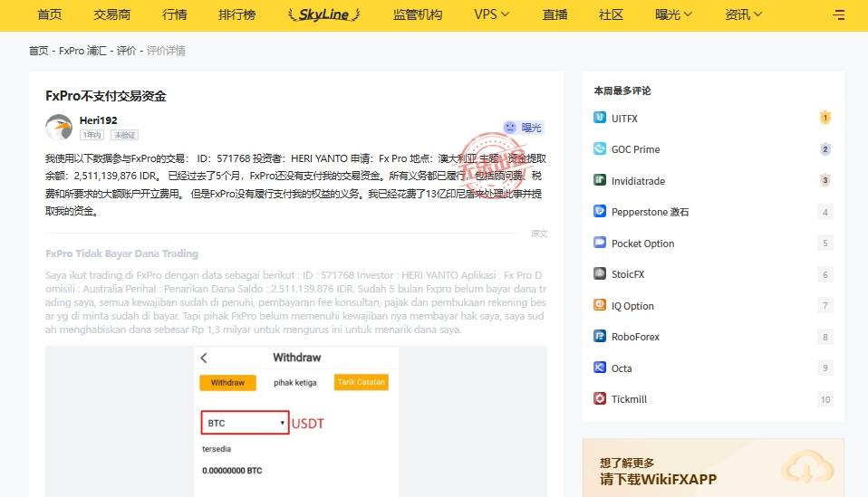Image resolution: width=868 pixels, height=497 pixels.
Task: Open the Tickmill broker link
Action: 629,399
